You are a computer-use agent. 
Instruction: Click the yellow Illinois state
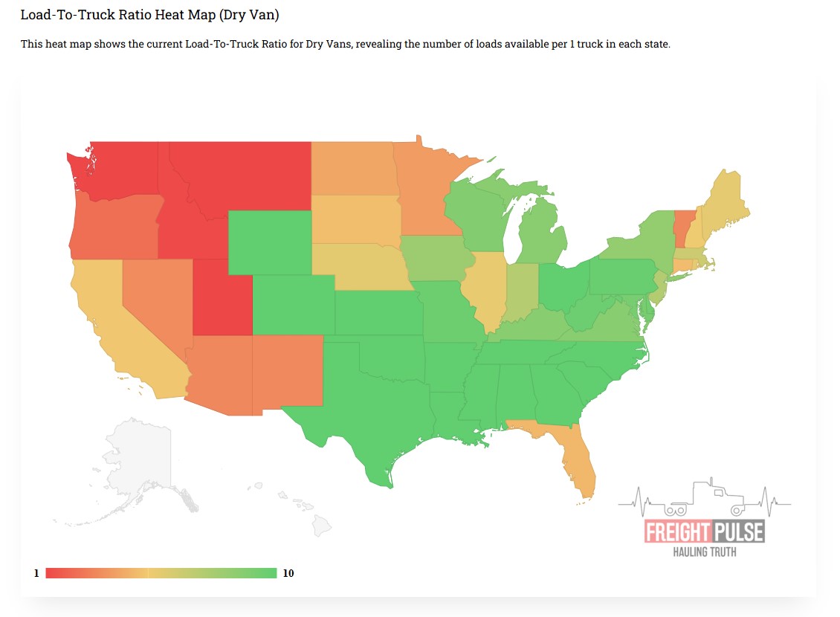pyautogui.click(x=487, y=290)
